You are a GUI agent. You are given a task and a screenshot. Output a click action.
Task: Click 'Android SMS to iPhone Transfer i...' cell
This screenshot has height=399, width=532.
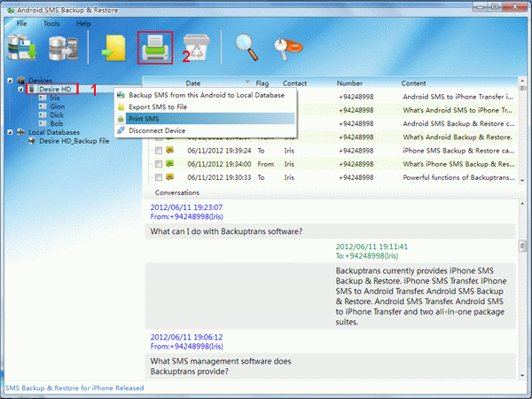click(458, 97)
